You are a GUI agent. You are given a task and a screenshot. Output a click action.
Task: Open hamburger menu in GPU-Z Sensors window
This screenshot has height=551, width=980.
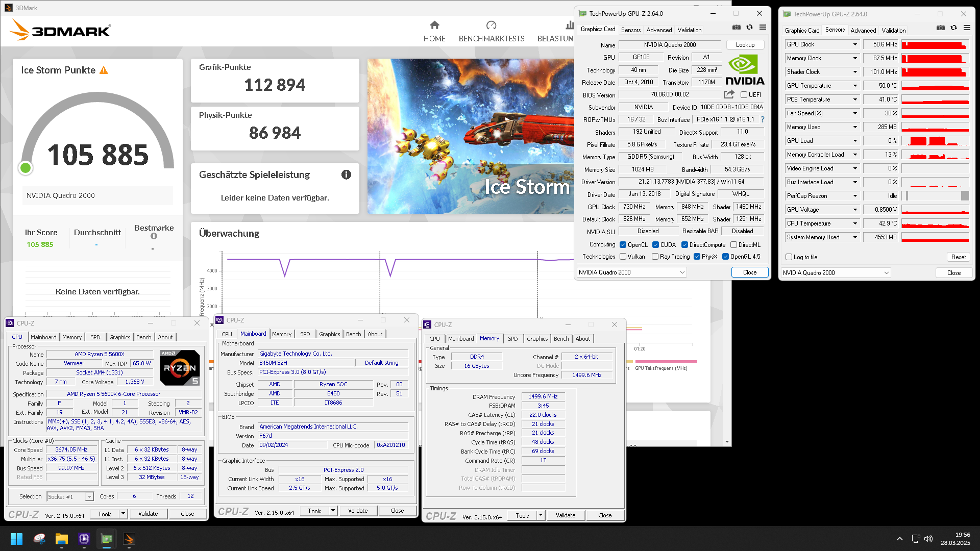(967, 28)
